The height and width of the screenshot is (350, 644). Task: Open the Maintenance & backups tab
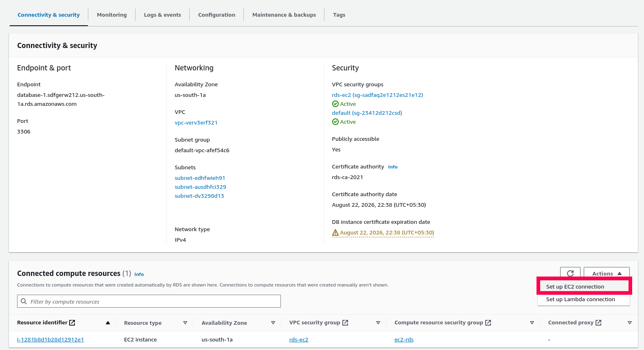(284, 15)
